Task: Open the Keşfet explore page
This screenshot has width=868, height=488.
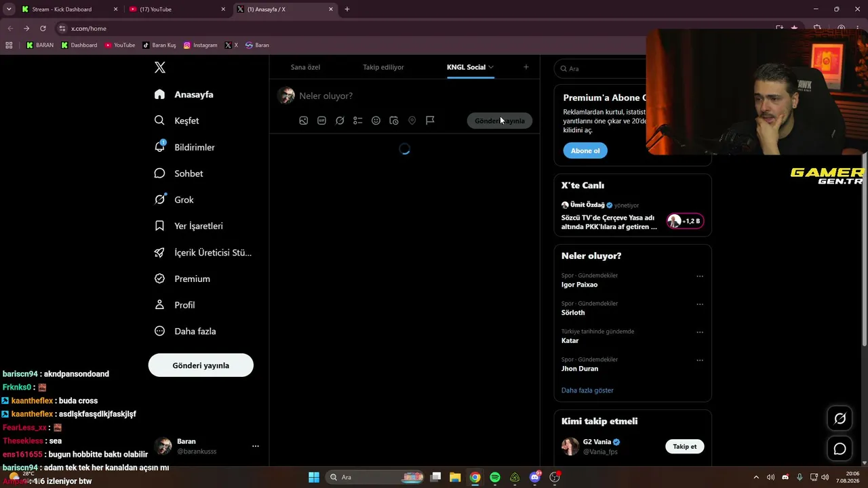Action: 176,121
